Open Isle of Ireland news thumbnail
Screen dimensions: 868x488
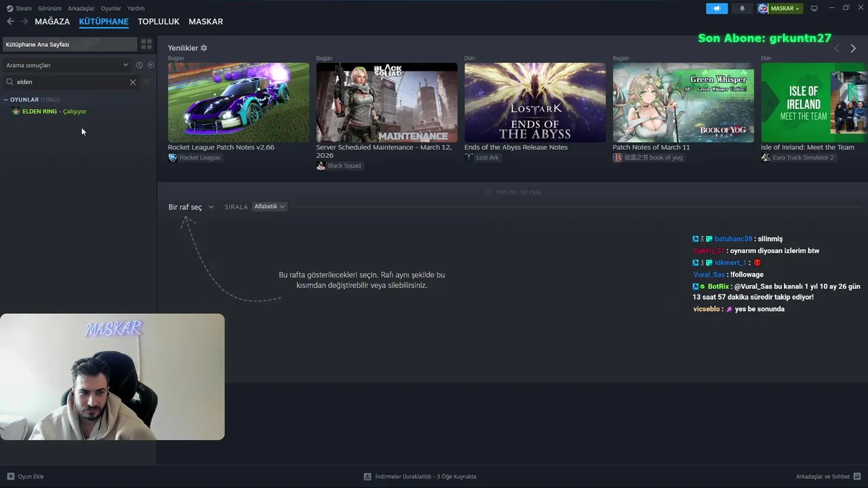click(814, 102)
